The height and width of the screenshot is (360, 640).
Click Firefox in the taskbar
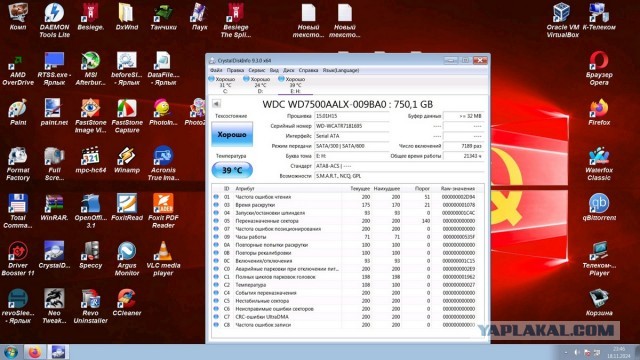point(35,352)
